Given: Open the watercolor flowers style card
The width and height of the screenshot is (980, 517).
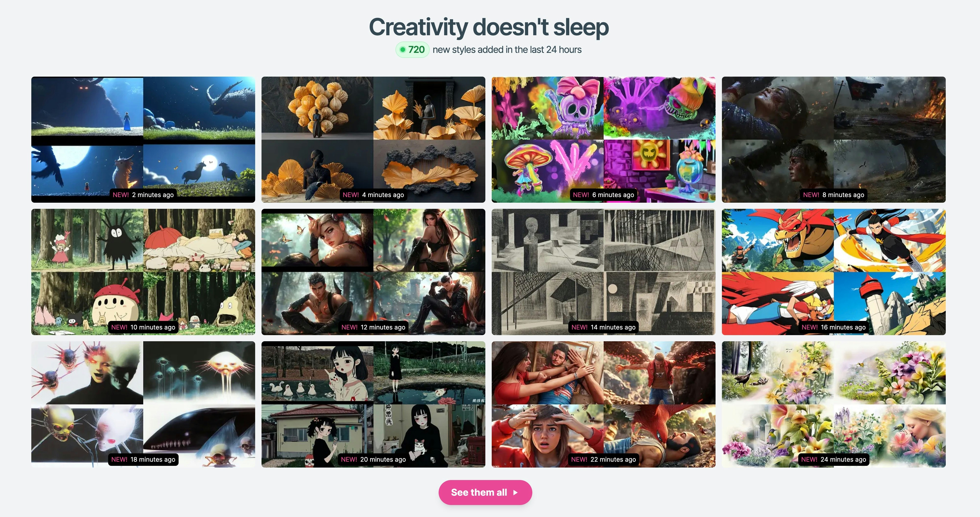Looking at the screenshot, I should click(x=833, y=404).
